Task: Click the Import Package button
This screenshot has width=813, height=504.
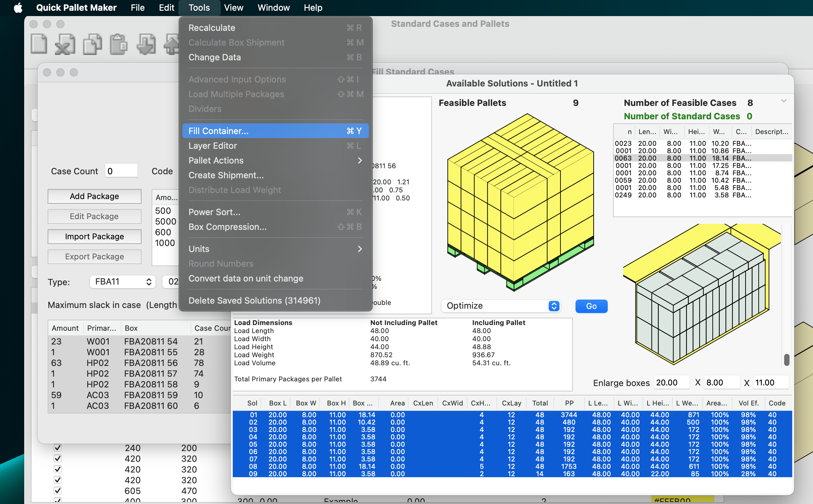Action: pyautogui.click(x=94, y=236)
